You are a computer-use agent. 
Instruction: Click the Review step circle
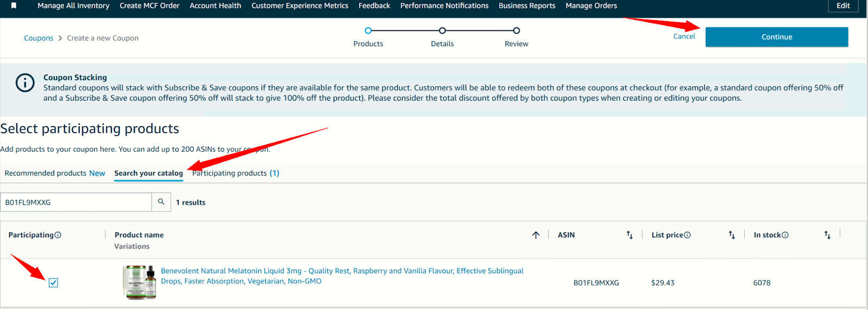pos(516,31)
